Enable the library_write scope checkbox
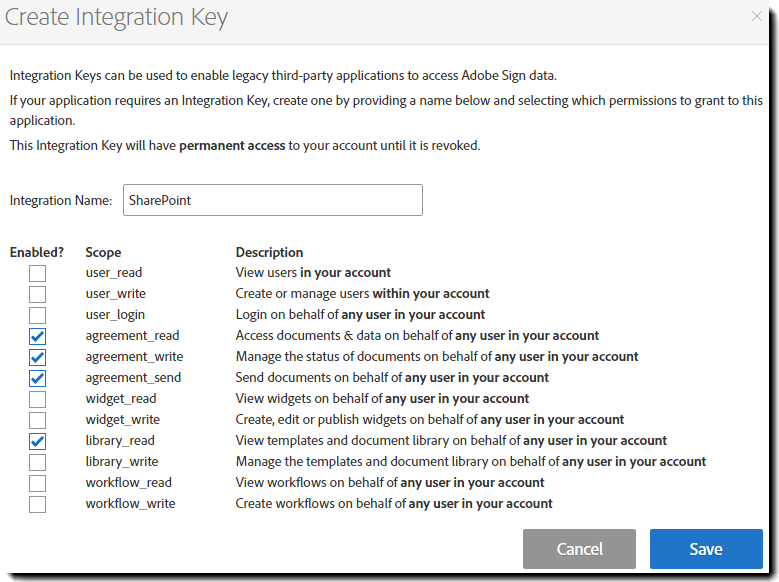This screenshot has height=582, width=779. pos(37,462)
